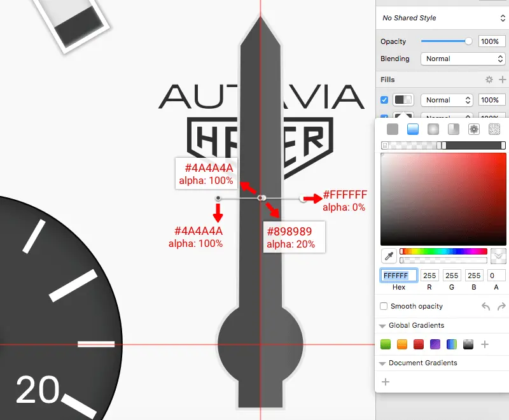Viewport: 509px width, 420px height.
Task: Select the solid color fill type icon
Action: pyautogui.click(x=393, y=129)
